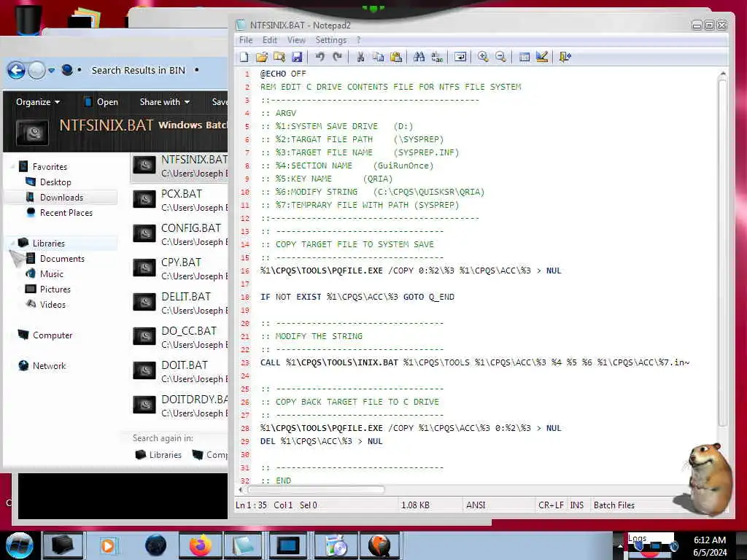This screenshot has height=560, width=747.
Task: Open the Organize dropdown in Explorer
Action: pyautogui.click(x=38, y=102)
